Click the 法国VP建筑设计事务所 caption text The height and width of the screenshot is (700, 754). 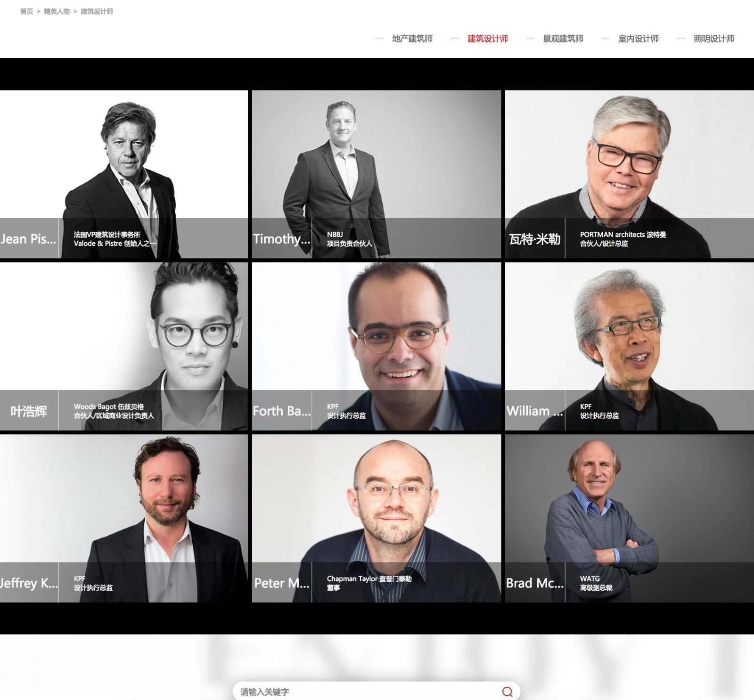pos(107,235)
